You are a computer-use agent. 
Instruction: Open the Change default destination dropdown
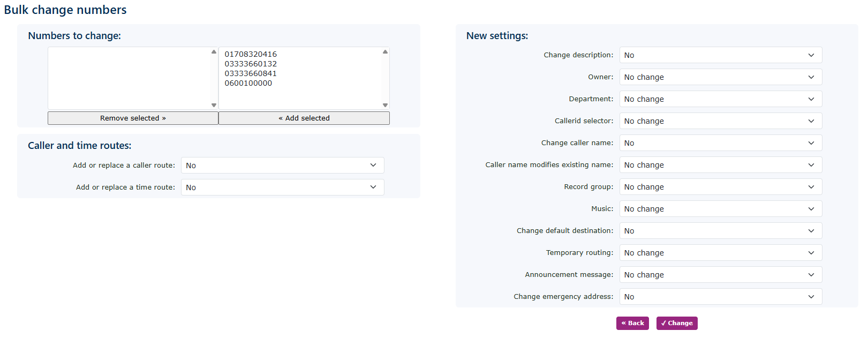[720, 231]
